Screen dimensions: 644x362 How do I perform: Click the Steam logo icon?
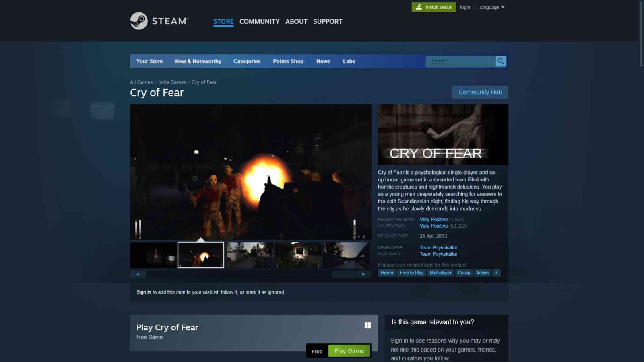139,21
